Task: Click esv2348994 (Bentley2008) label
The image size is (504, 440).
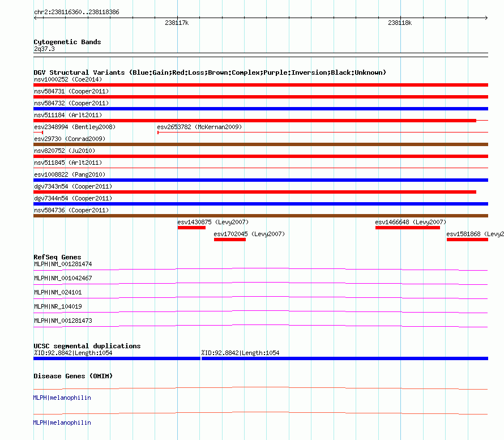Action: click(x=75, y=127)
